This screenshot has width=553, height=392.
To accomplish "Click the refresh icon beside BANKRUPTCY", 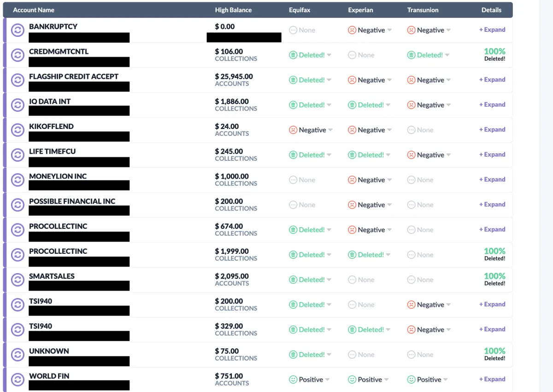I will 18,30.
